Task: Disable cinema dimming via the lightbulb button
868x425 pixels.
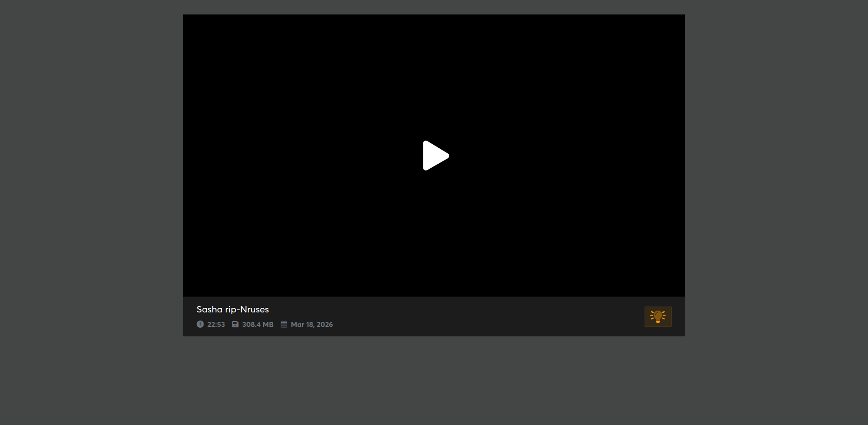Action: [658, 316]
